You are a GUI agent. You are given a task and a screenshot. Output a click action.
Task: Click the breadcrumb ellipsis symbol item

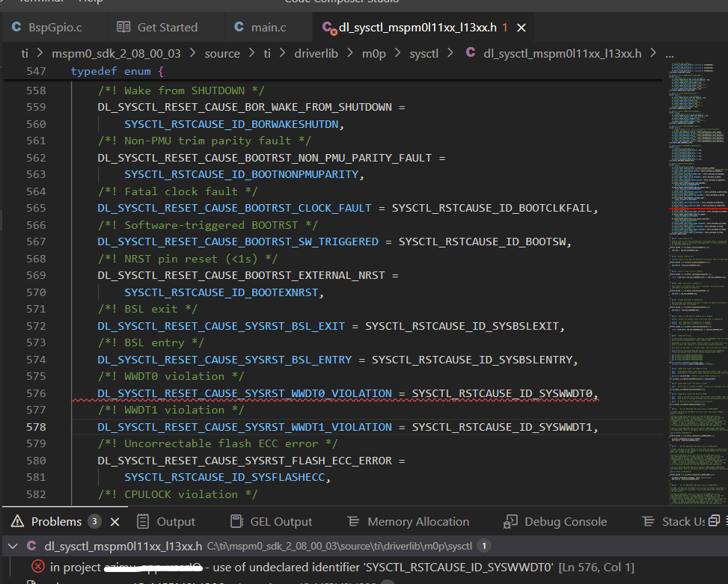[670, 54]
